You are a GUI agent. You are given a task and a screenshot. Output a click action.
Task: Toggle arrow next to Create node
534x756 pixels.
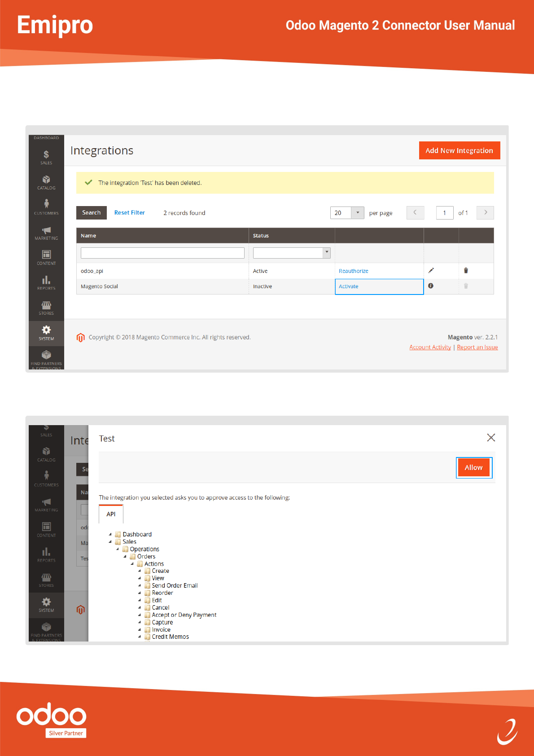(139, 571)
